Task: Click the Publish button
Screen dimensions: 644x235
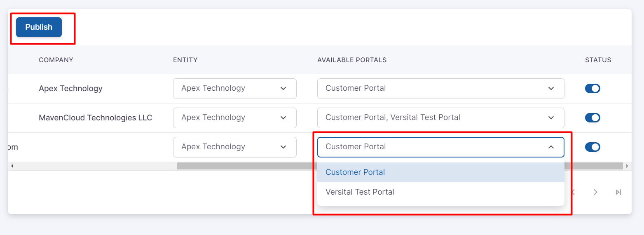Action: 39,27
